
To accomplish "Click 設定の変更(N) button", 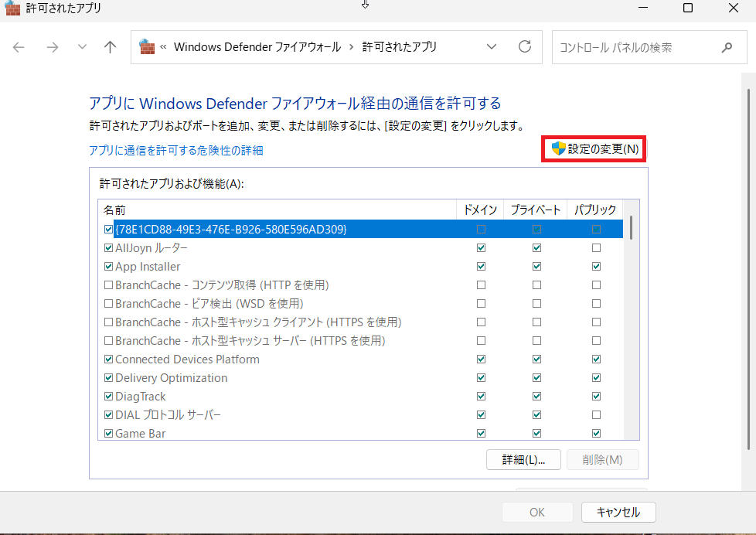I will click(594, 148).
